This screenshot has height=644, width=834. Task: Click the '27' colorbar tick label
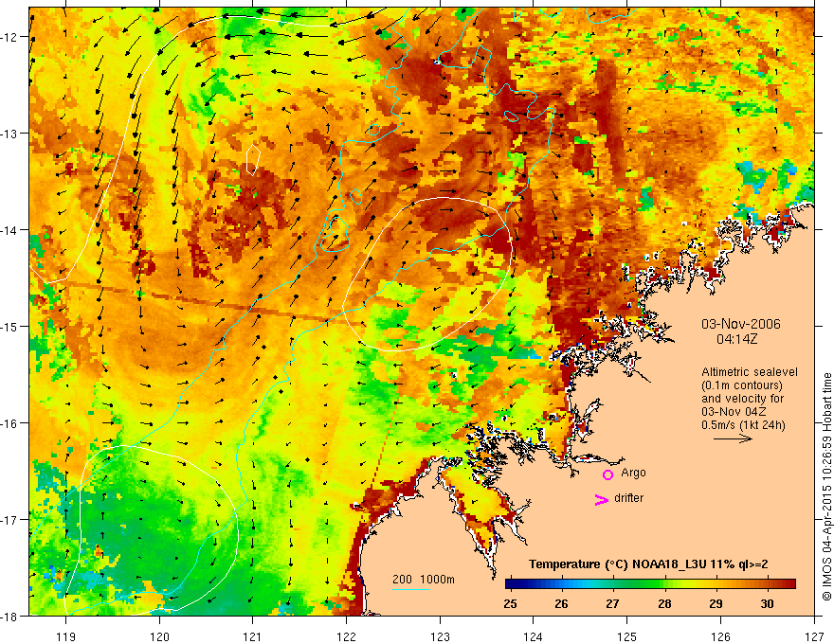pos(613,603)
